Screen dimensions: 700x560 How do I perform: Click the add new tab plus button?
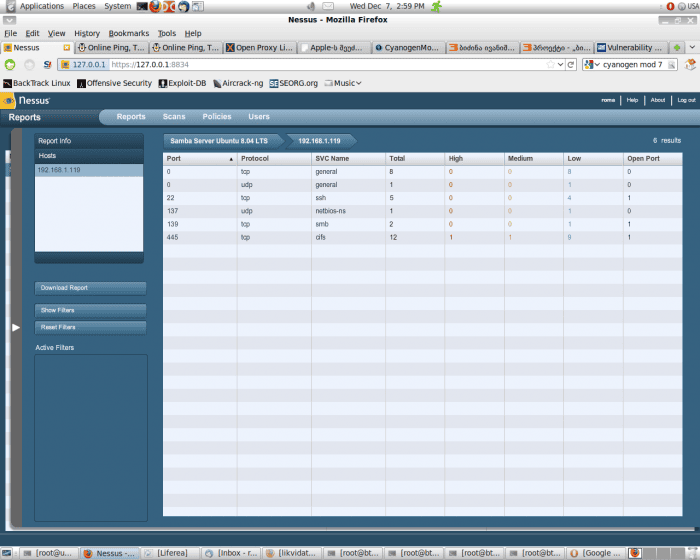(677, 47)
